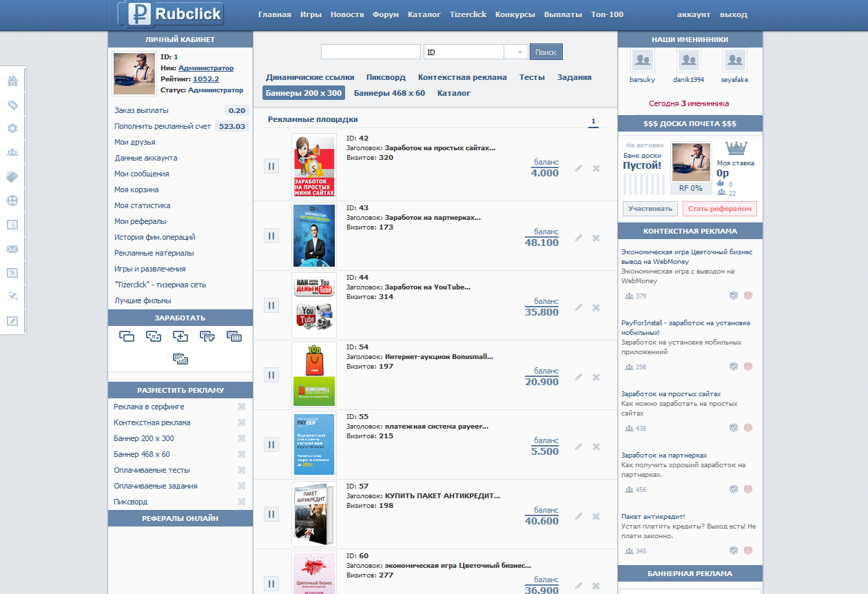This screenshot has height=594, width=868.
Task: Click the boxed X sidebar icon
Action: pyautogui.click(x=12, y=273)
